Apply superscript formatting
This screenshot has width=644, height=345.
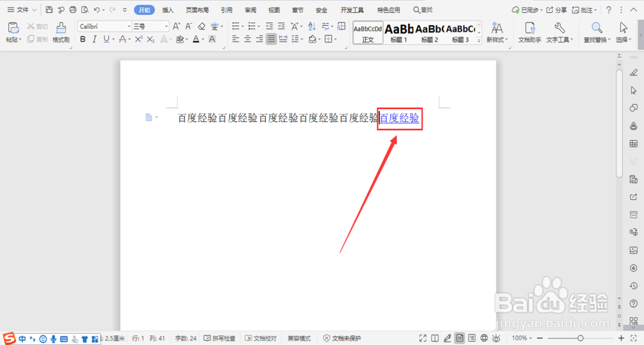[139, 39]
